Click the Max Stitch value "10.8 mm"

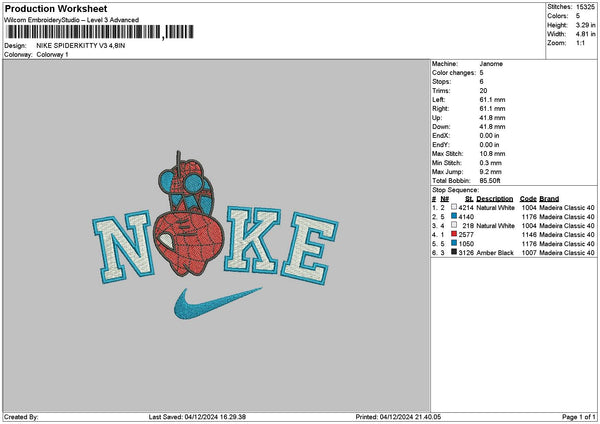click(492, 154)
